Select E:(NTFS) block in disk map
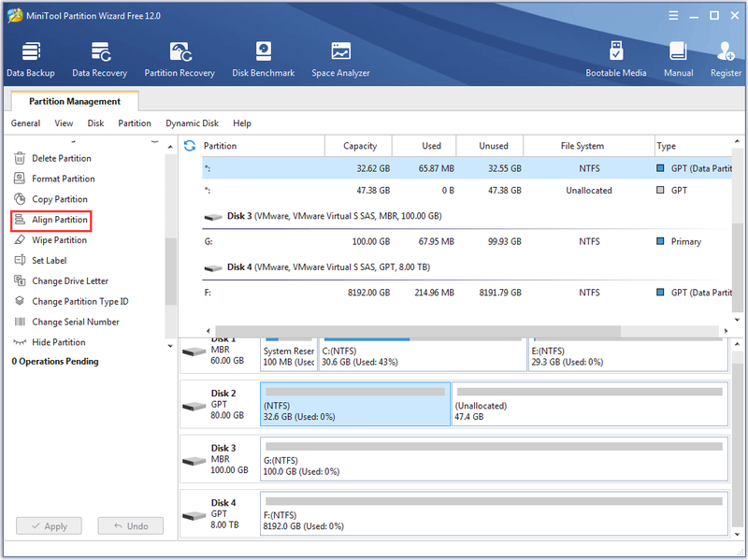The width and height of the screenshot is (748, 560). (x=628, y=354)
